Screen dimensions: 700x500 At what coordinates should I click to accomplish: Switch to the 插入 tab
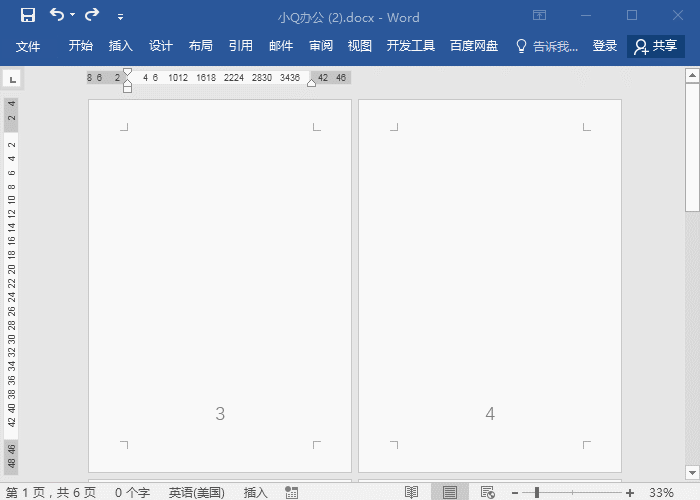point(121,46)
